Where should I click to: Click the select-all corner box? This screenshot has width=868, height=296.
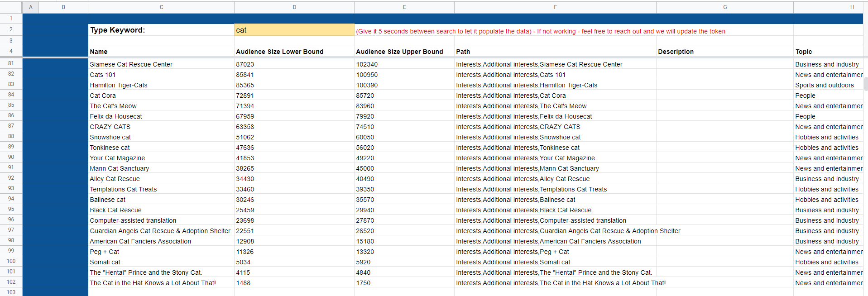[11, 7]
